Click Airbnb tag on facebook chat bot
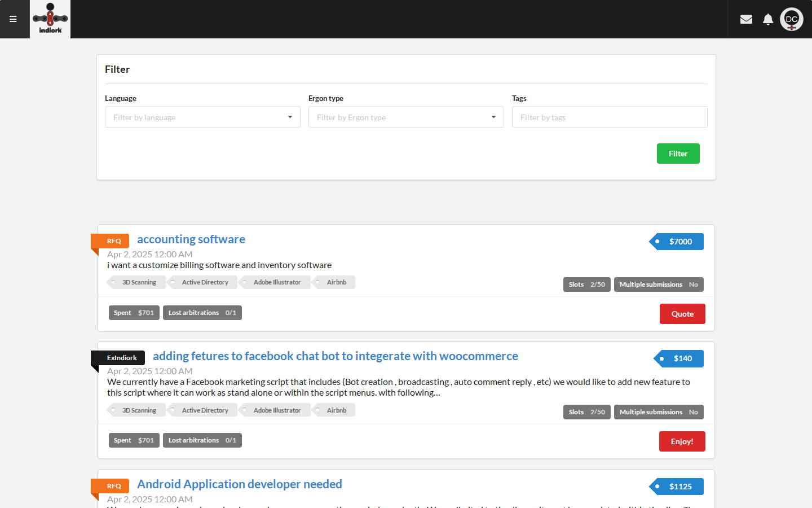 (334, 410)
